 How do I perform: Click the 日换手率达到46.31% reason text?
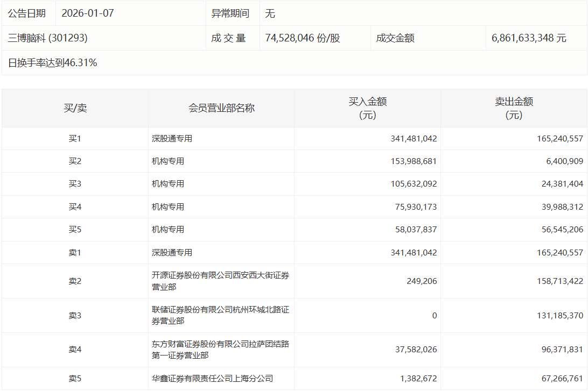[53, 63]
